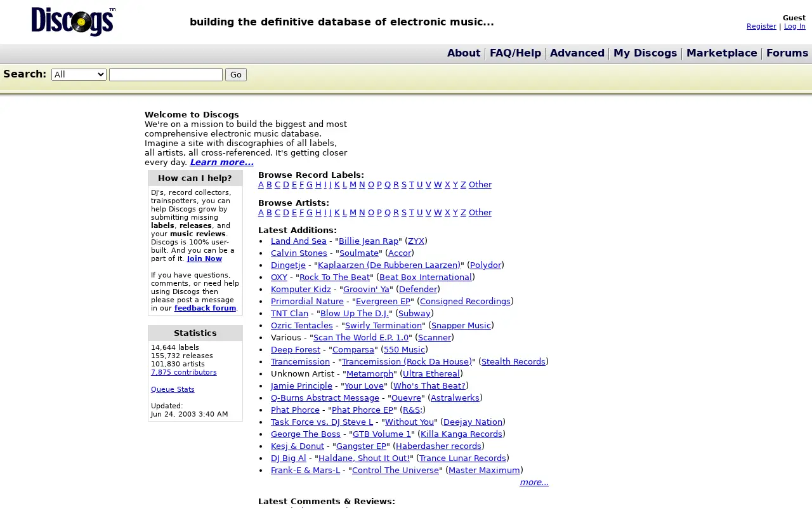This screenshot has height=508, width=812.
Task: Browse artists starting with M
Action: tap(353, 213)
